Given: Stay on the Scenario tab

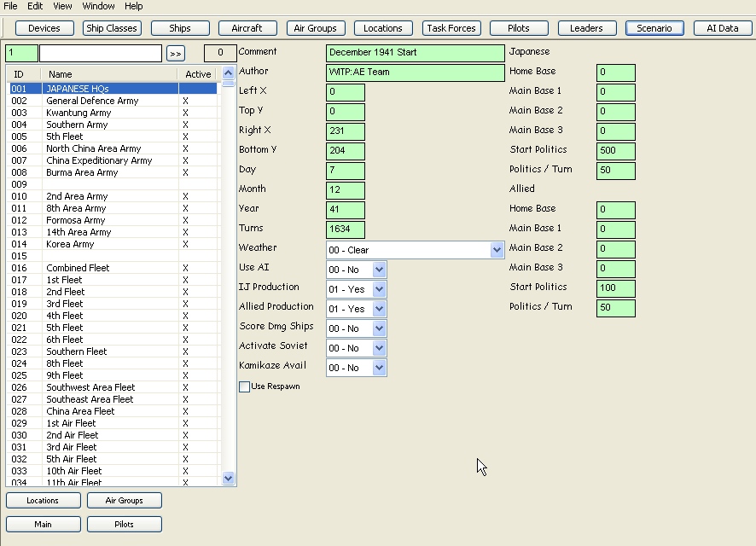Looking at the screenshot, I should tap(654, 27).
